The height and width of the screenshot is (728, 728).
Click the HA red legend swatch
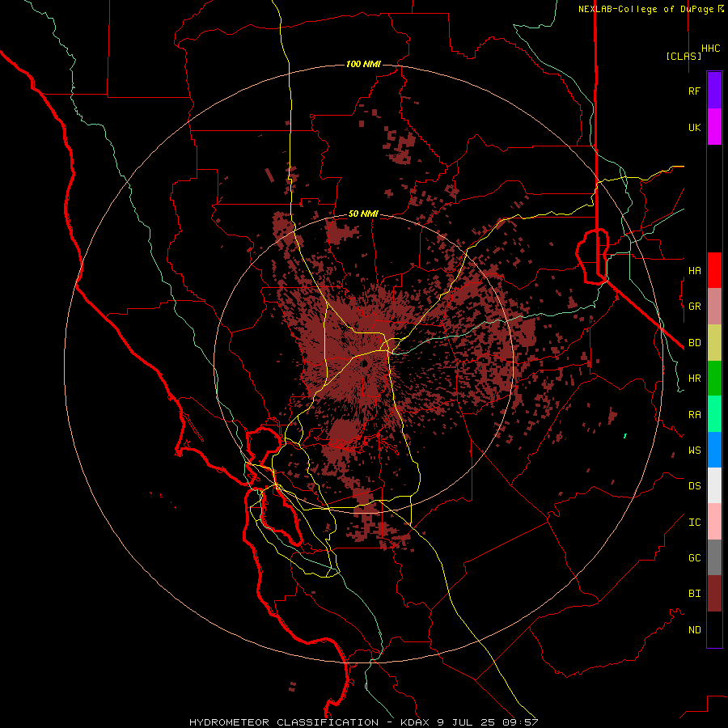click(714, 270)
